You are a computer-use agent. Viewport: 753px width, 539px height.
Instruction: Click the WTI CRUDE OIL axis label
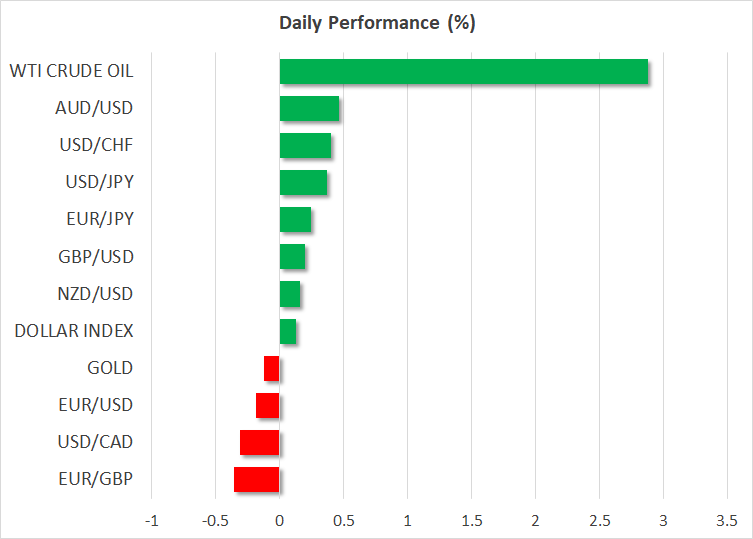pyautogui.click(x=71, y=72)
